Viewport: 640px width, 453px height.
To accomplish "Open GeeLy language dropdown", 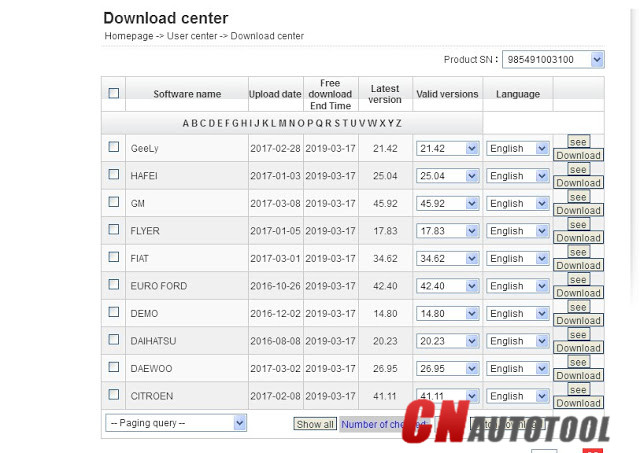I will pos(518,149).
